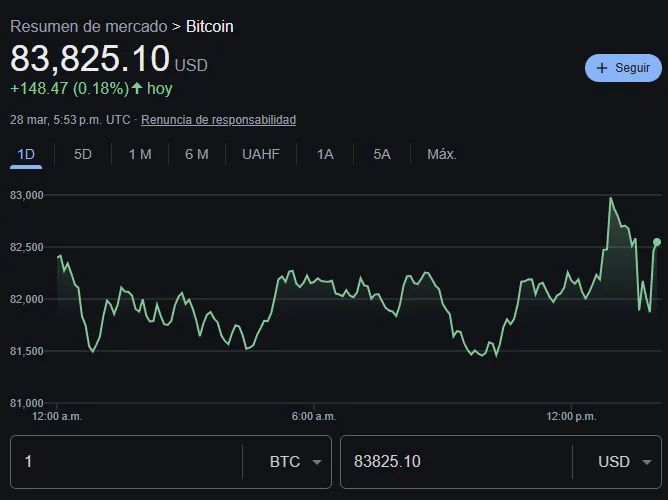Select the 1D time range tab
The height and width of the screenshot is (500, 668).
point(26,154)
